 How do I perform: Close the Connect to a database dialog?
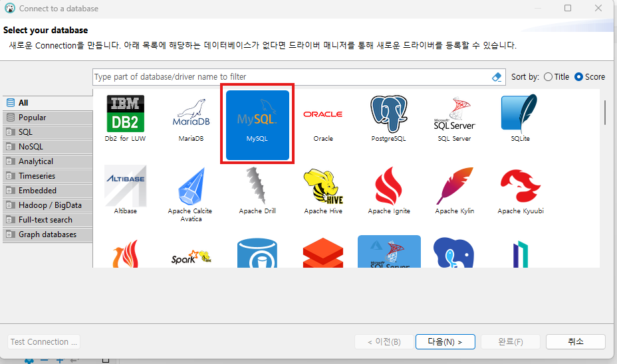point(598,8)
